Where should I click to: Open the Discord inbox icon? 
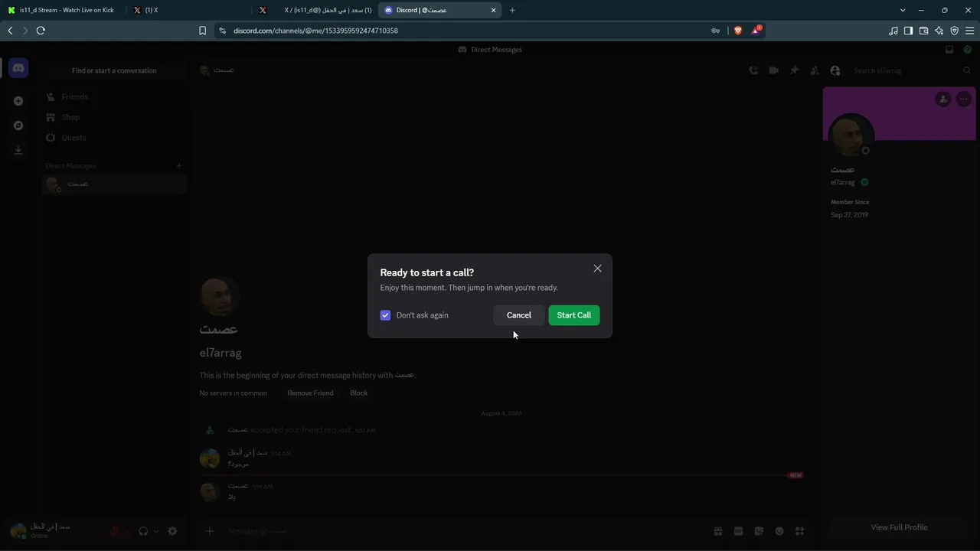click(949, 50)
